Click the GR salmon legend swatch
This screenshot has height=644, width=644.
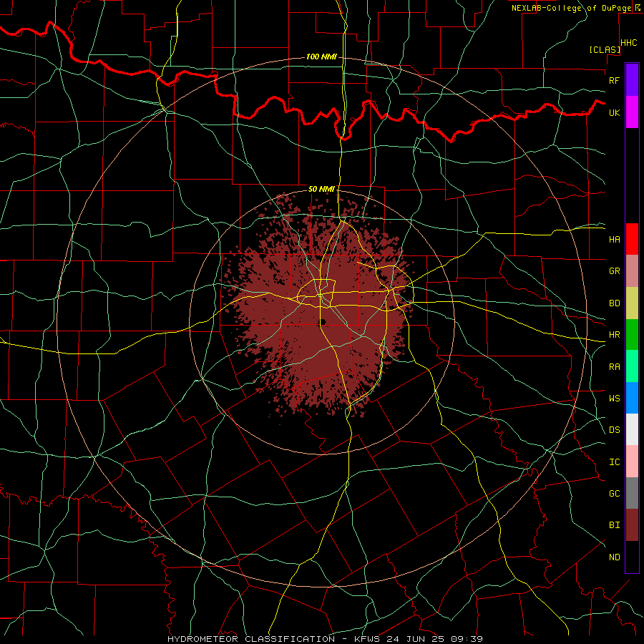632,270
